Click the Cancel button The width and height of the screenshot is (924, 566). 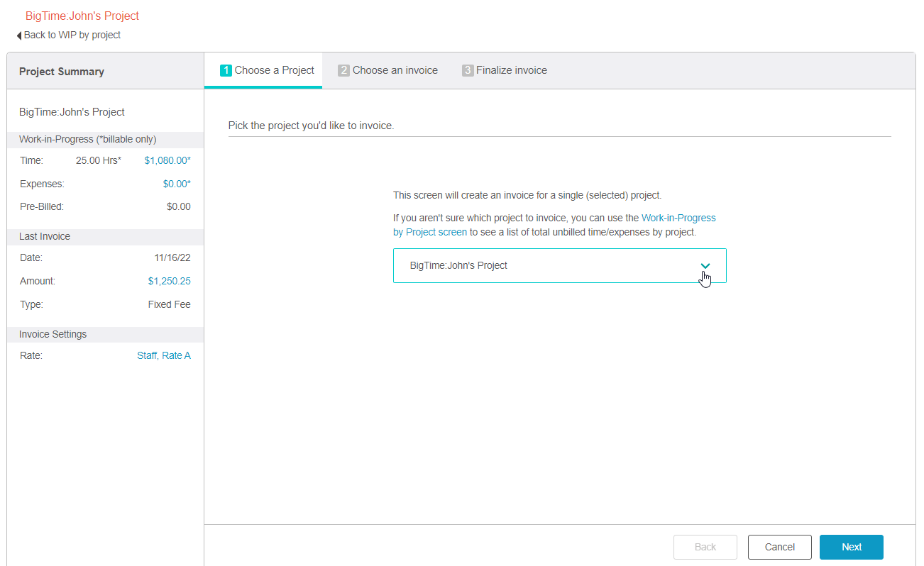click(779, 547)
